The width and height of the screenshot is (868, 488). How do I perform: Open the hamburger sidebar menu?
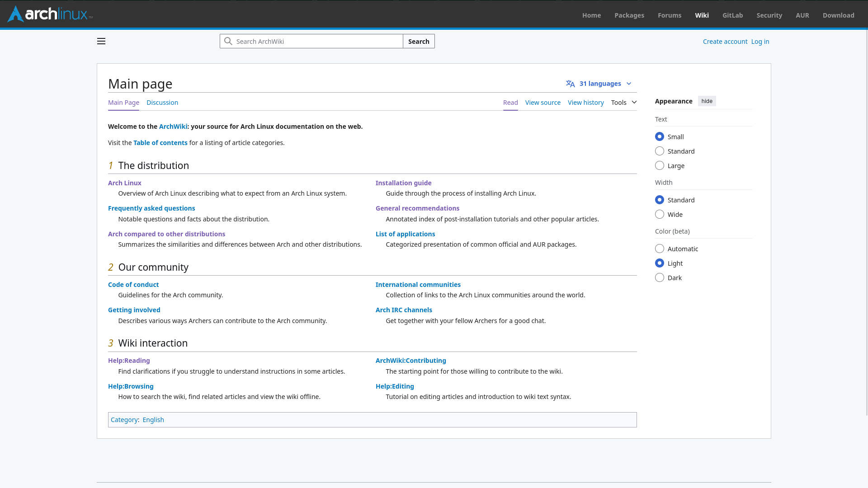tap(101, 41)
